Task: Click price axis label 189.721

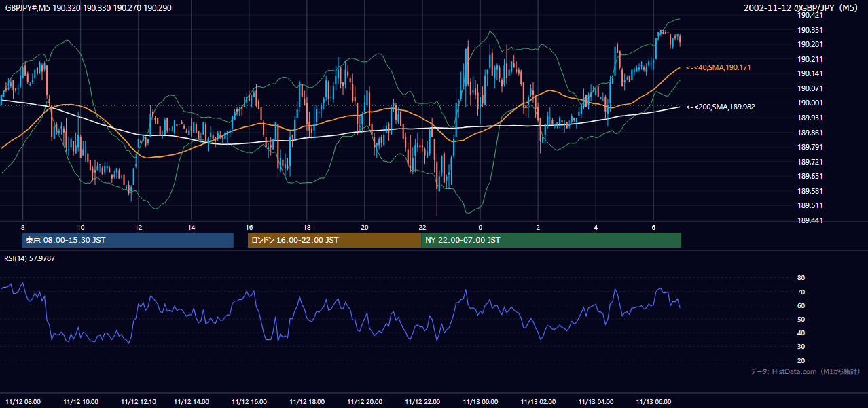Action: coord(810,162)
